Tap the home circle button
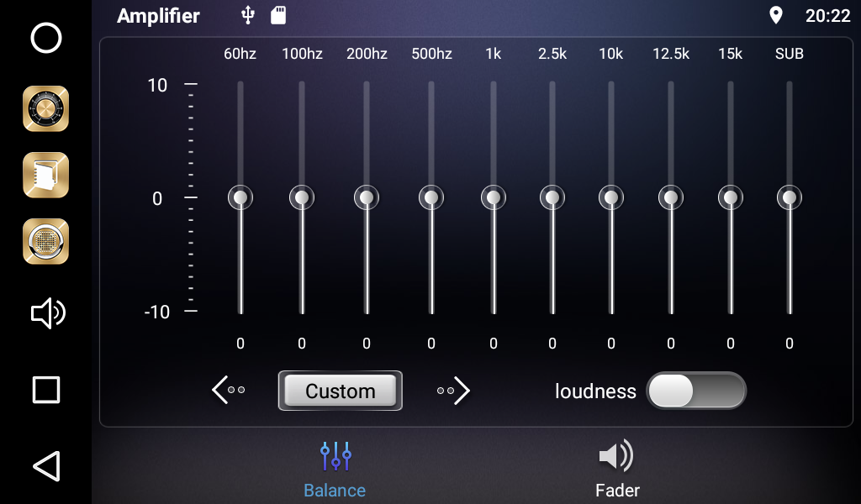Screen dimensions: 861x504 coord(45,39)
